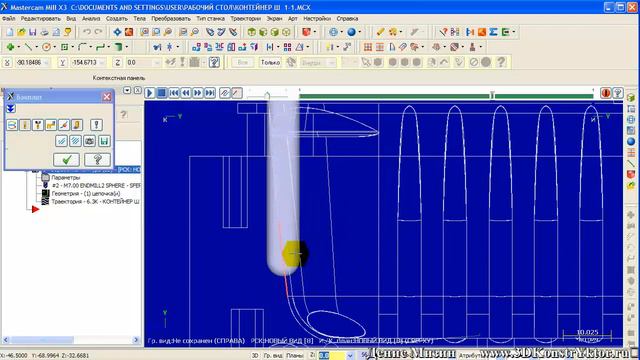Open the Y coordinate dropdown

click(x=101, y=62)
